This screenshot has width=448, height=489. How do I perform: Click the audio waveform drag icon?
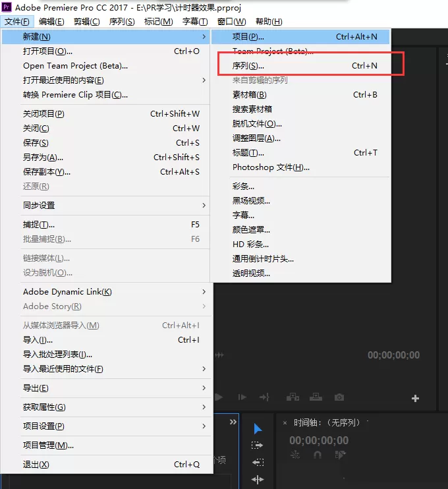click(219, 355)
